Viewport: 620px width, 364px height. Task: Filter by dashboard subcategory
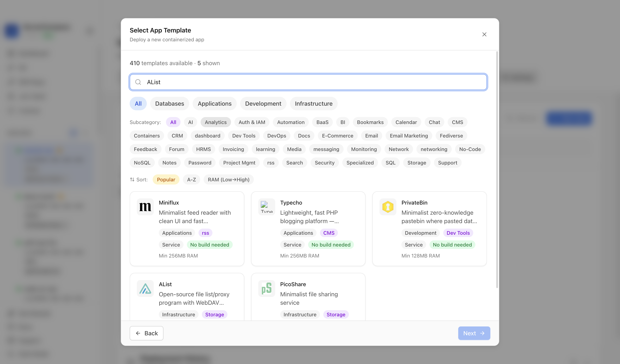click(x=207, y=136)
